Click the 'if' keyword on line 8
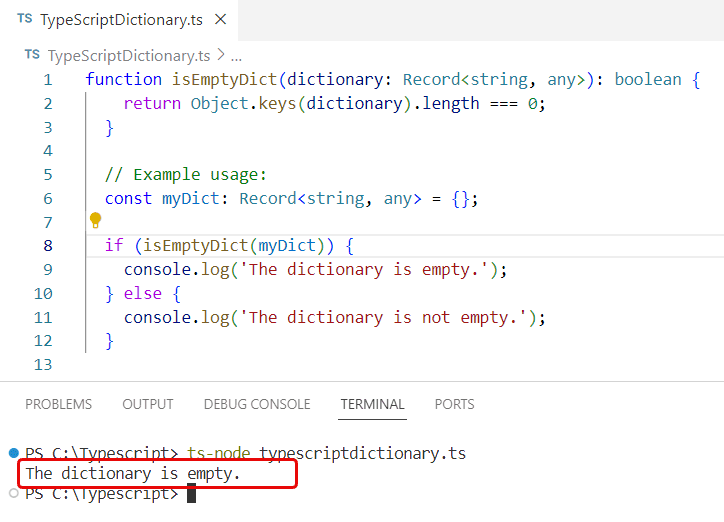Viewport: 724px width, 522px height. (114, 245)
